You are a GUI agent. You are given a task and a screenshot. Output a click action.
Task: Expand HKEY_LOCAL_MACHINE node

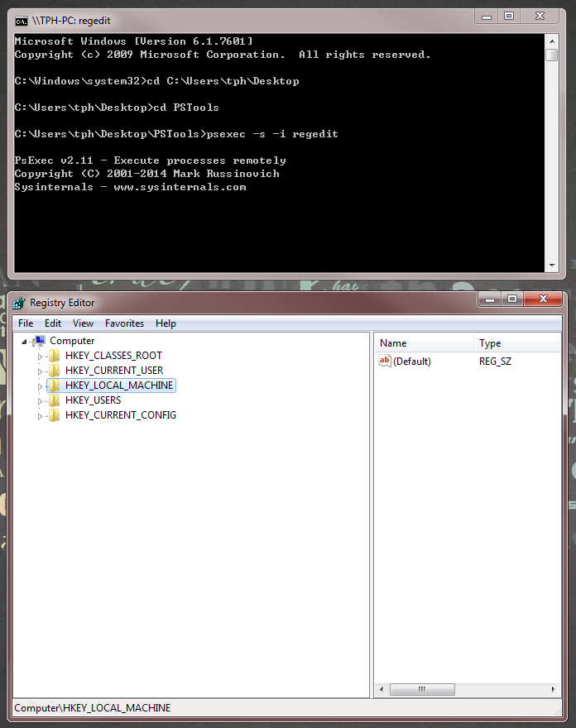[x=40, y=387]
